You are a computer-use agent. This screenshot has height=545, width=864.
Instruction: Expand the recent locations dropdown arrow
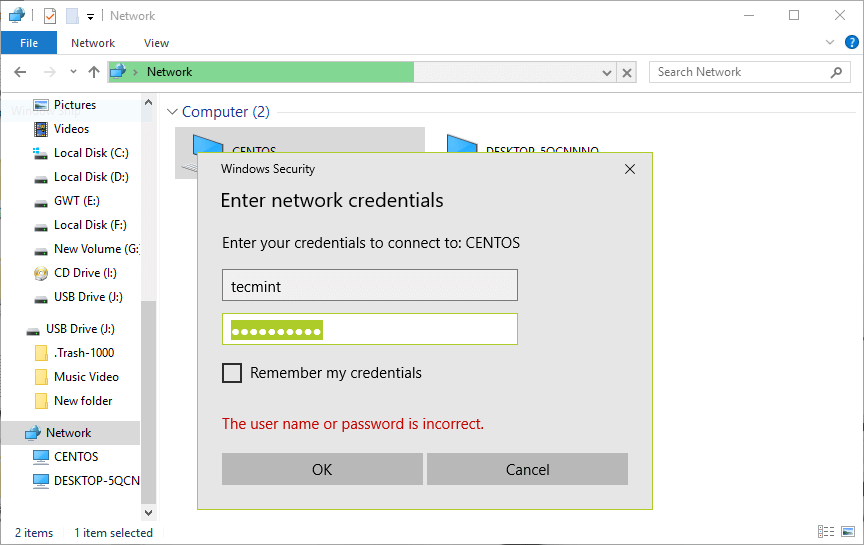pyautogui.click(x=73, y=72)
